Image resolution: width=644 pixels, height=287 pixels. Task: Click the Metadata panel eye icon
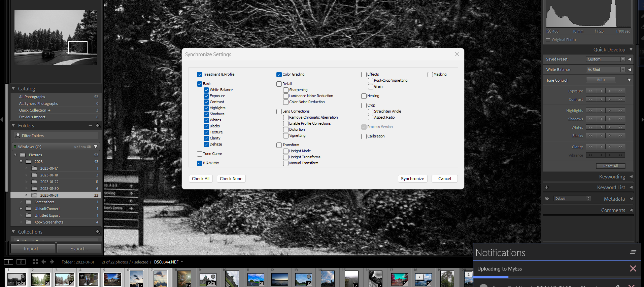point(547,199)
